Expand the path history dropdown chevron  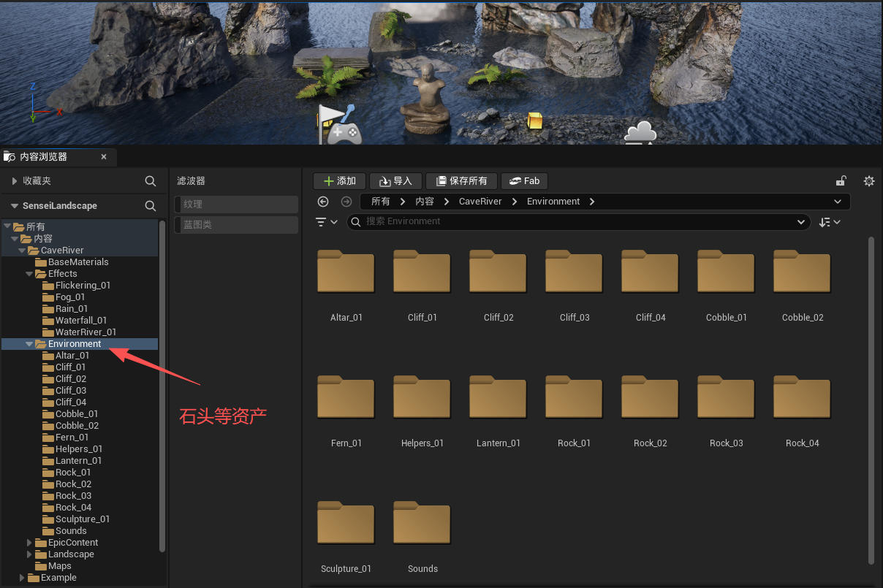pyautogui.click(x=837, y=202)
